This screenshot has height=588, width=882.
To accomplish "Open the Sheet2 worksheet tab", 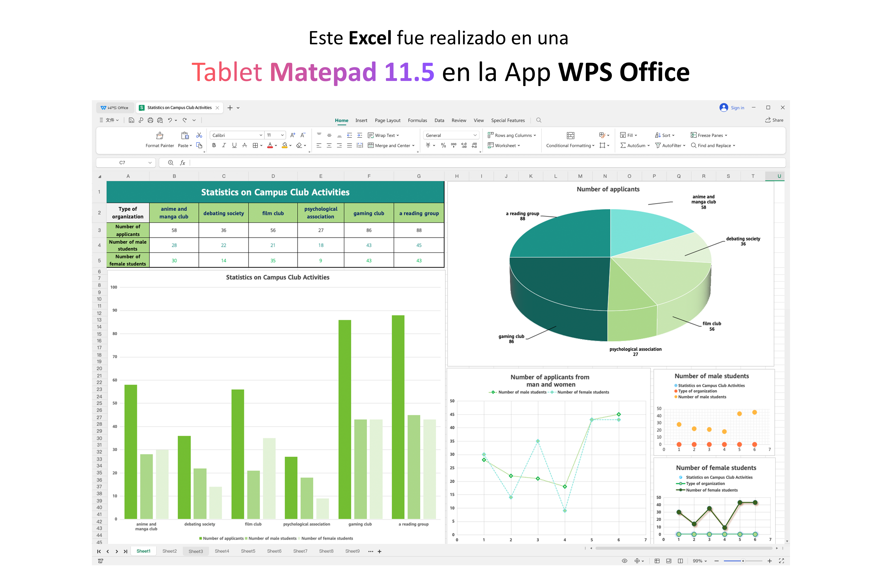I will tap(170, 551).
